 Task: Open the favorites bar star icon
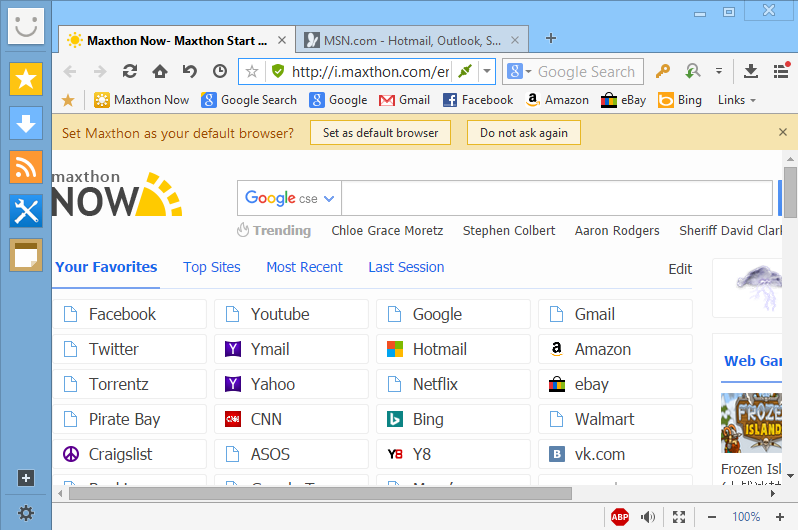(x=68, y=100)
